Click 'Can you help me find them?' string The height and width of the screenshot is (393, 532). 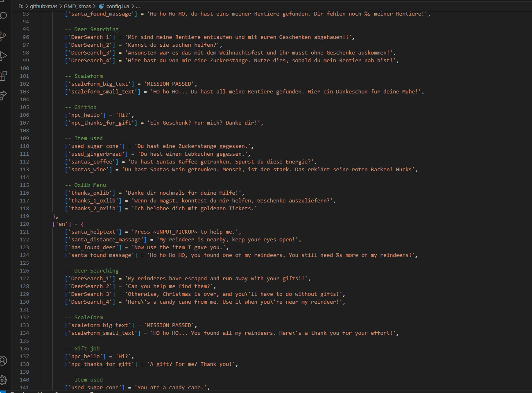point(169,286)
